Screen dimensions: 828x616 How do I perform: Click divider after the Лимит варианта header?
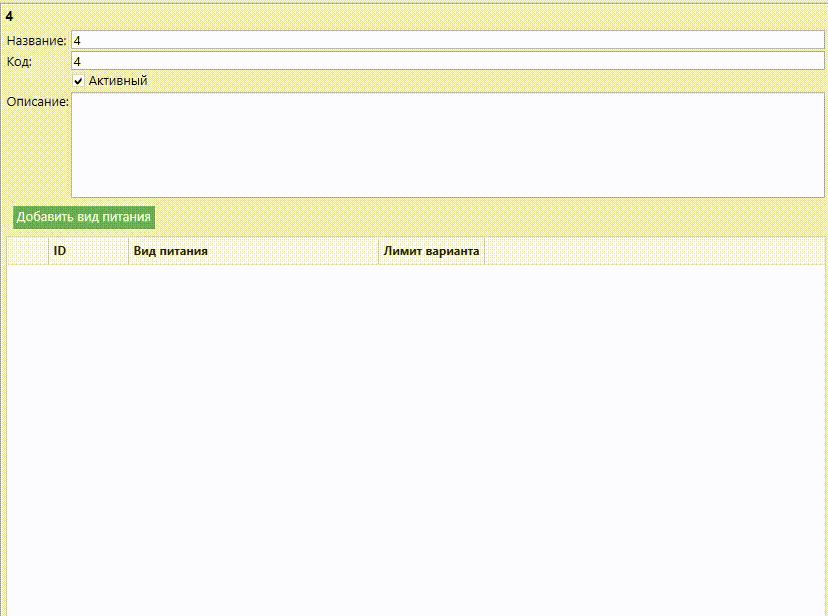point(484,252)
